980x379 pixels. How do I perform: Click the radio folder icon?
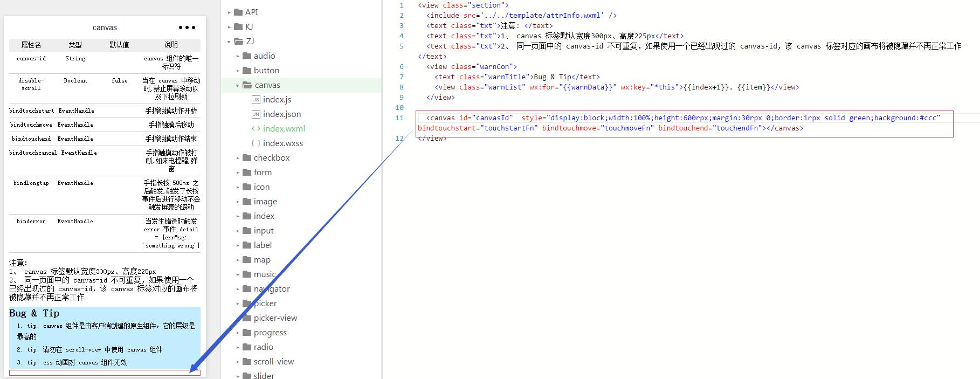click(x=247, y=347)
